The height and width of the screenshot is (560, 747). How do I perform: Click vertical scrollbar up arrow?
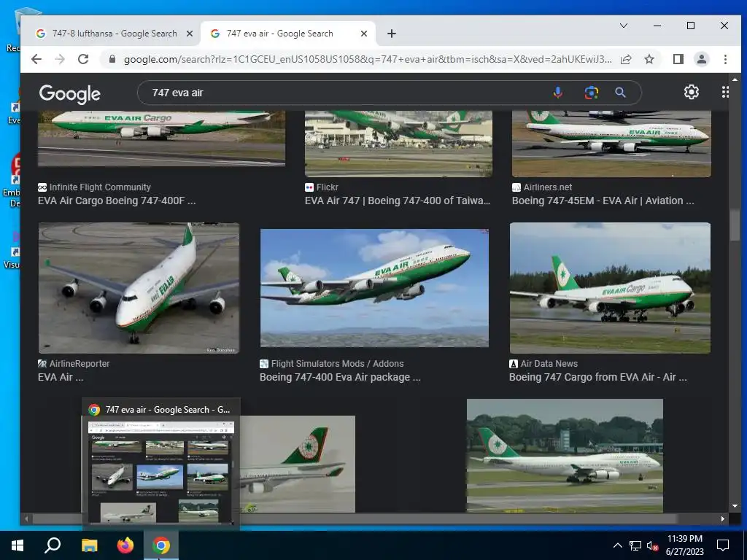[x=735, y=79]
